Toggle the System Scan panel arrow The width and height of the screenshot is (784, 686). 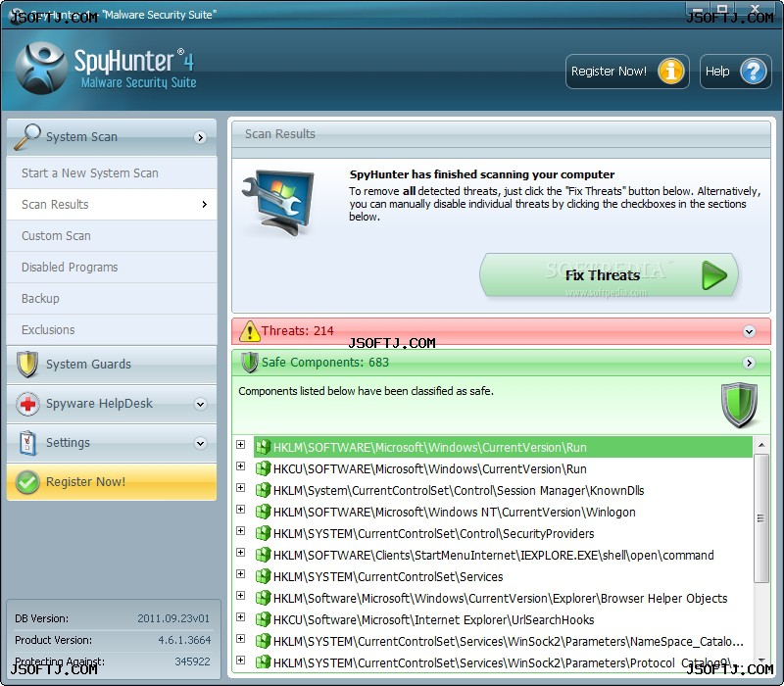point(201,137)
